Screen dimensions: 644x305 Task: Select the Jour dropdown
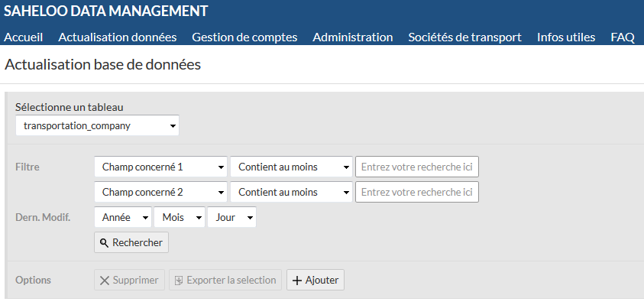[x=231, y=217]
